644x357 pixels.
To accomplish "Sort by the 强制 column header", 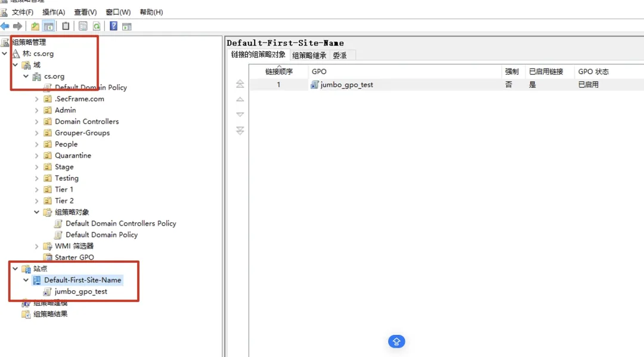I will (513, 72).
